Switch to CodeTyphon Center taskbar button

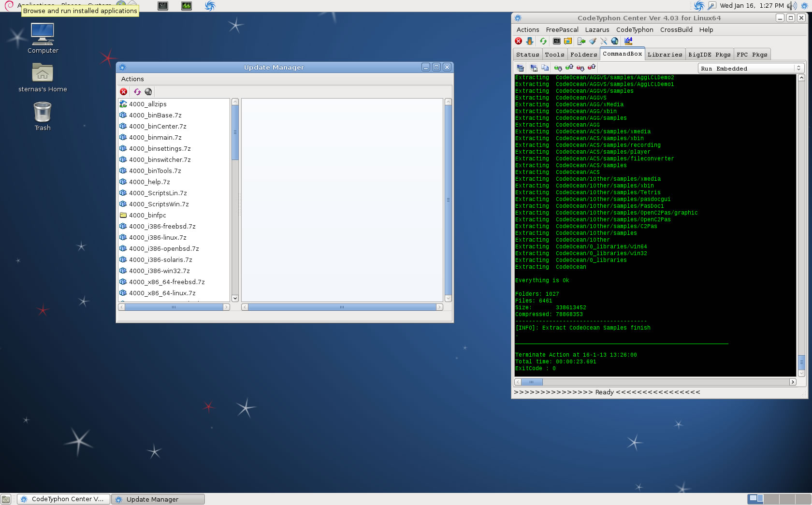(63, 499)
